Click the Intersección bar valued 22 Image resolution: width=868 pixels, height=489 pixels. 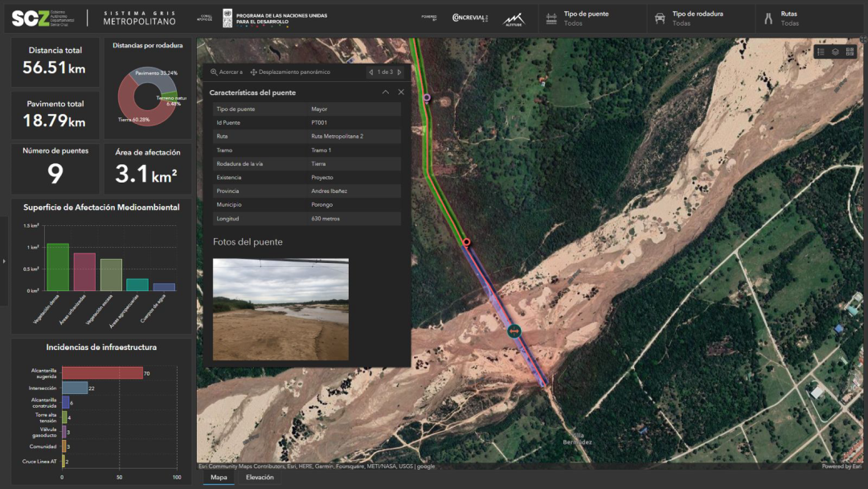[75, 388]
